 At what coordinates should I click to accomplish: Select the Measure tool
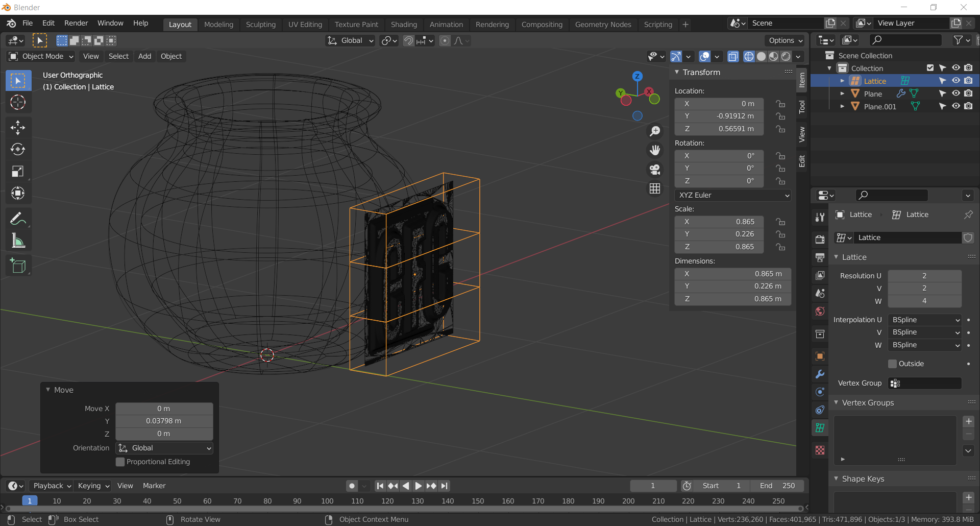[x=18, y=241]
